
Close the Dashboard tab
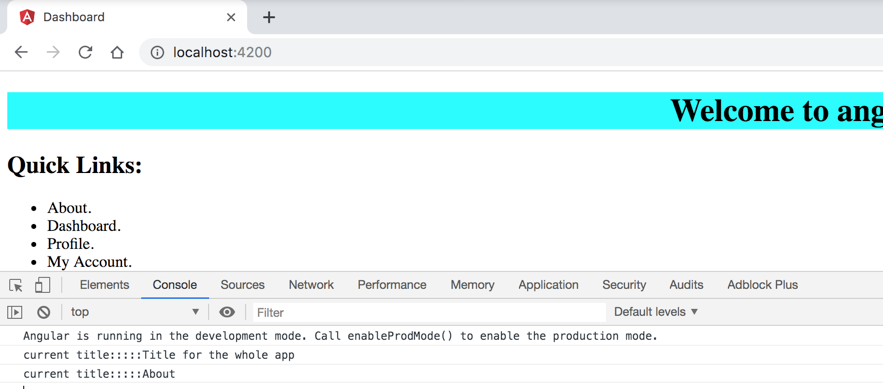point(231,17)
